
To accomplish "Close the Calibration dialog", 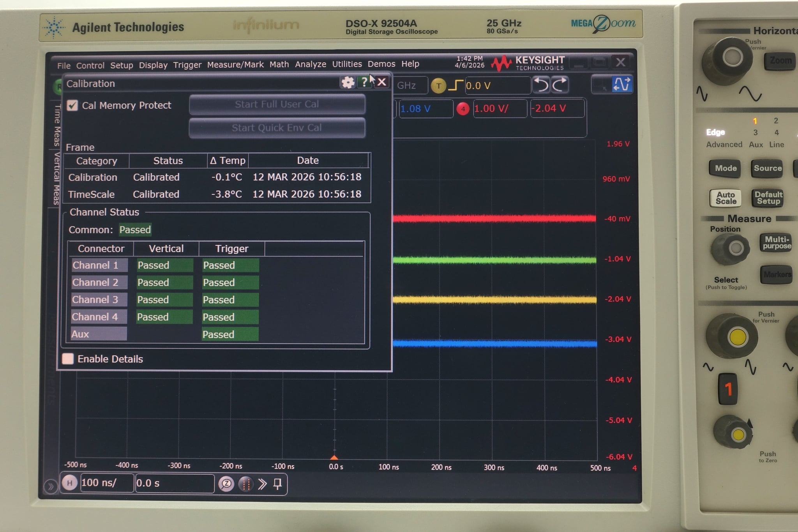I will (382, 82).
